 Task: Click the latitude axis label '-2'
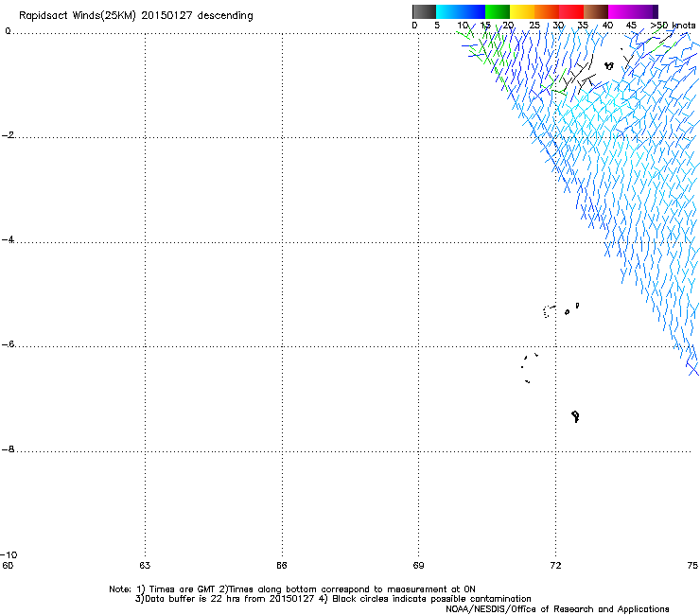click(9, 135)
